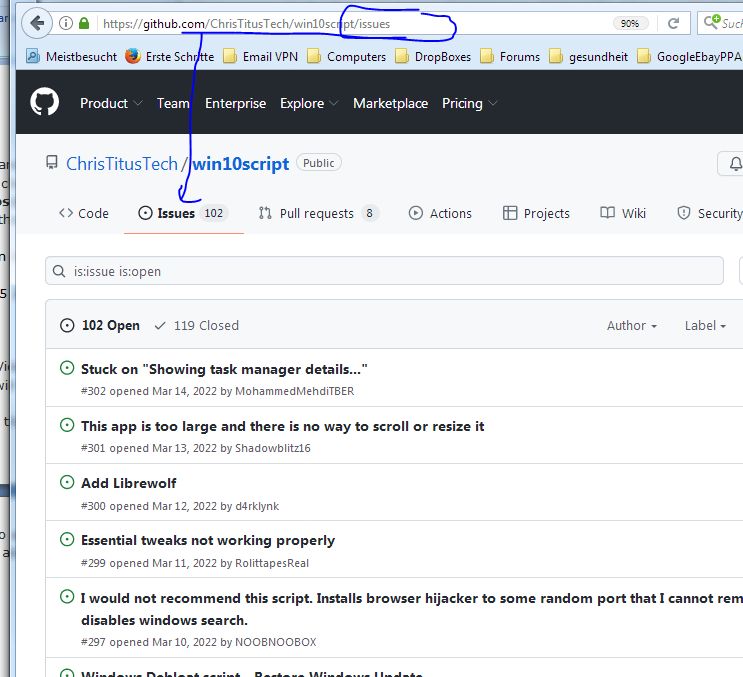Viewport: 743px width, 677px height.
Task: Click open-issue icon beside issue #297
Action: pos(67,596)
